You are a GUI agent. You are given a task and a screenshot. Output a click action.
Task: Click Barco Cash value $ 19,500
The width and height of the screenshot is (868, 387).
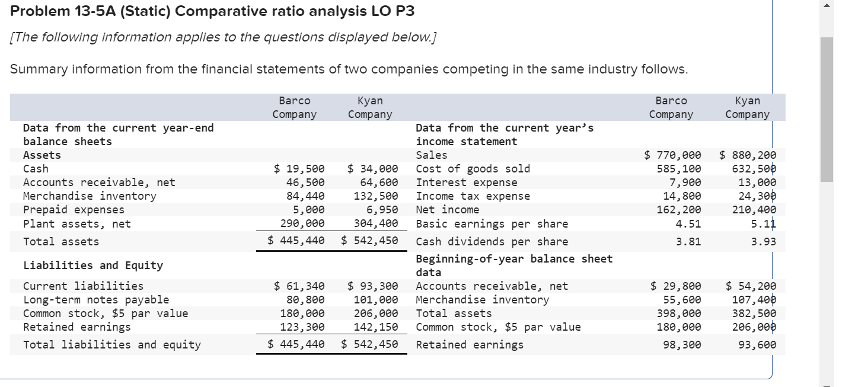pyautogui.click(x=299, y=169)
